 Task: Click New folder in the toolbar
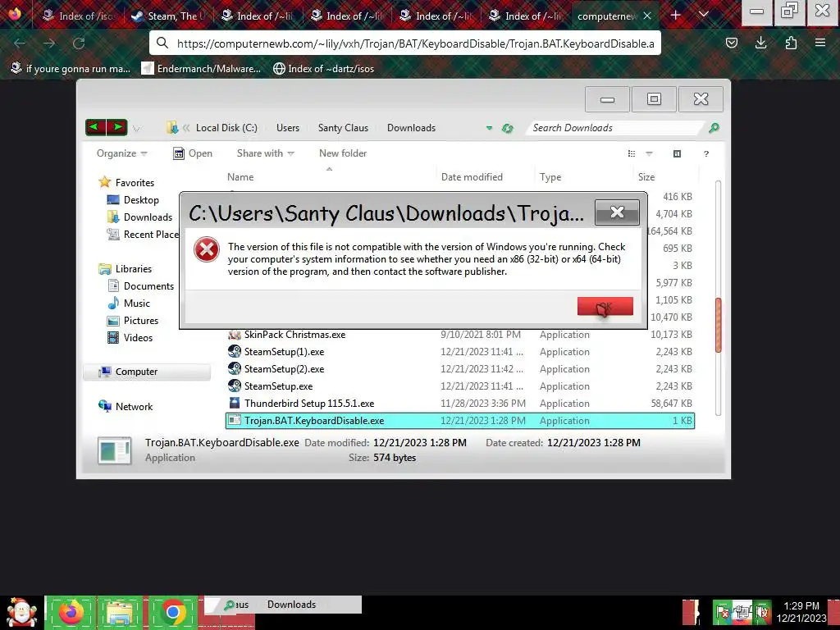[x=343, y=153]
